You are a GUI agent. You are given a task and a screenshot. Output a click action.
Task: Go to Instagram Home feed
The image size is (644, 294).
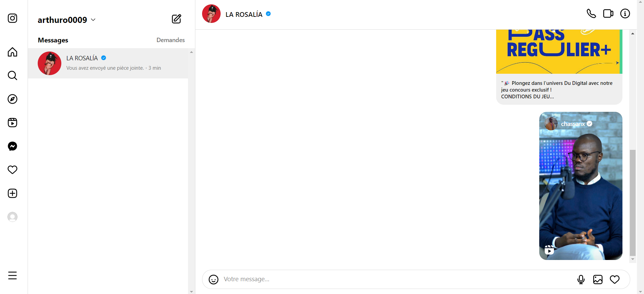12,52
